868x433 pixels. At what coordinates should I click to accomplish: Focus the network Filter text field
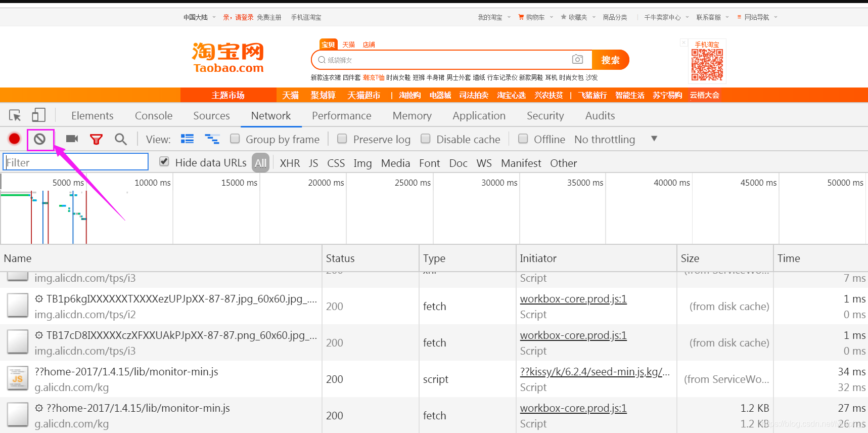click(76, 162)
